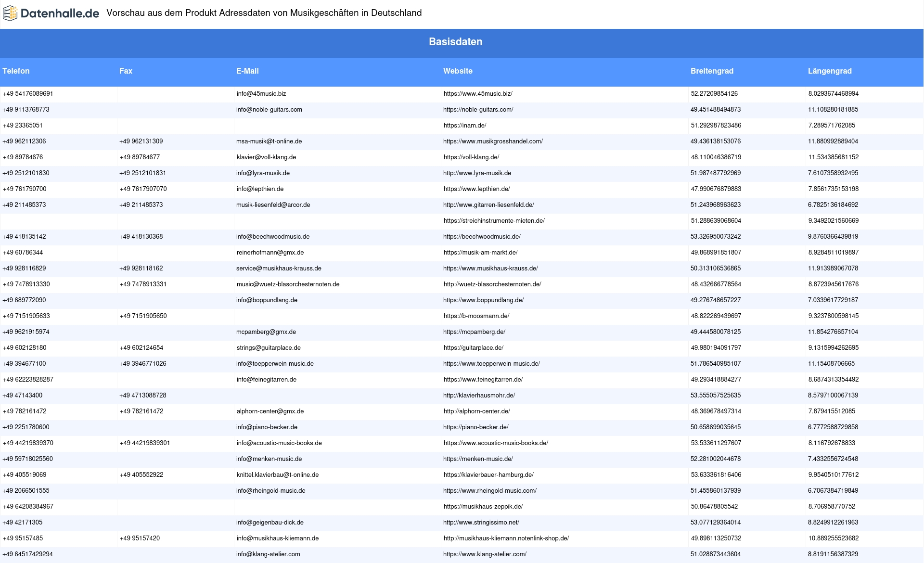Click fax number +49 44219839301
Viewport: 924px width, 563px height.
(145, 443)
